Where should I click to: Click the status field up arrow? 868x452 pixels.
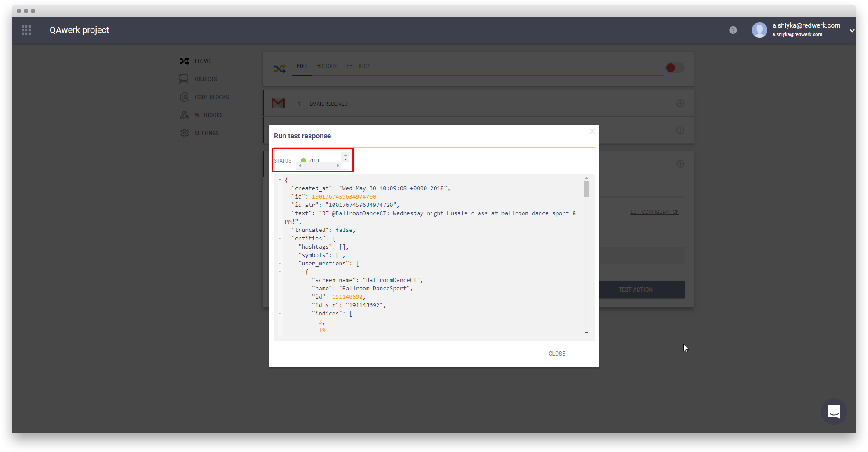click(345, 155)
